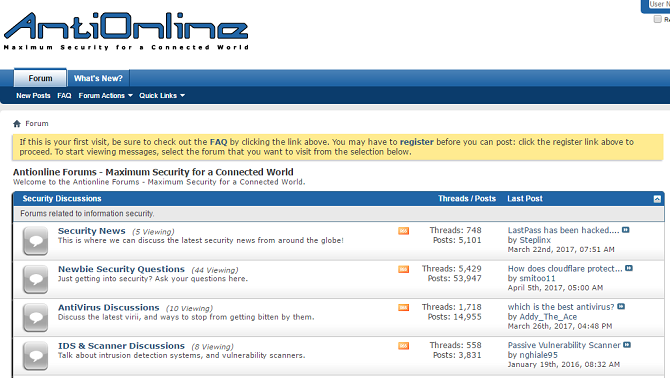Click 'Posts: 3,831' text
The height and width of the screenshot is (378, 670).
click(457, 355)
